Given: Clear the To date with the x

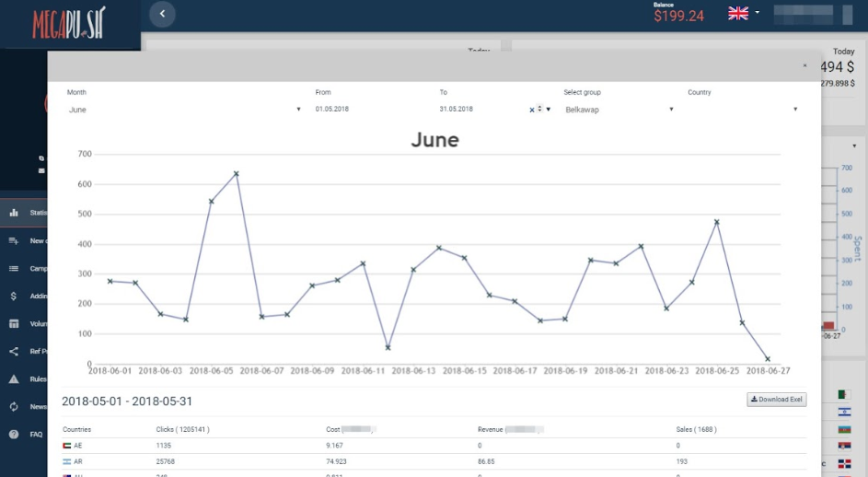Looking at the screenshot, I should coord(531,110).
